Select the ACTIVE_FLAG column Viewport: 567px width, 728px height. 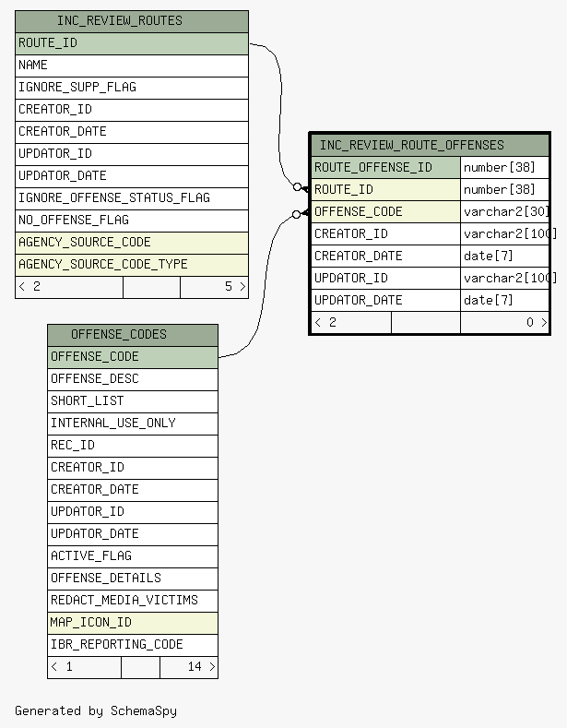tap(133, 556)
